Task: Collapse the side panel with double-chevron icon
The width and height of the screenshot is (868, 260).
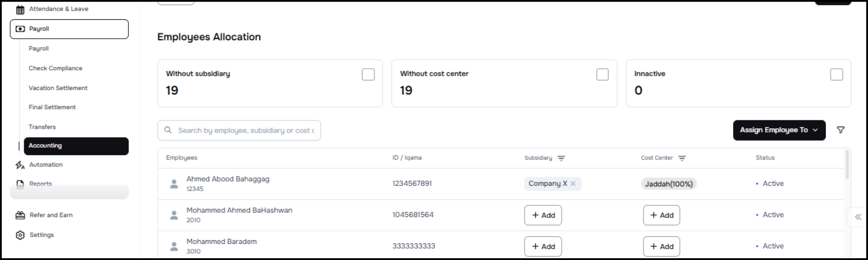Action: click(x=858, y=217)
